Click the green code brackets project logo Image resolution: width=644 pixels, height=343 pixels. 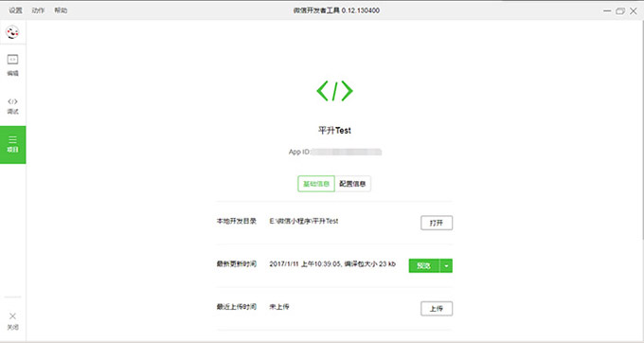[334, 91]
